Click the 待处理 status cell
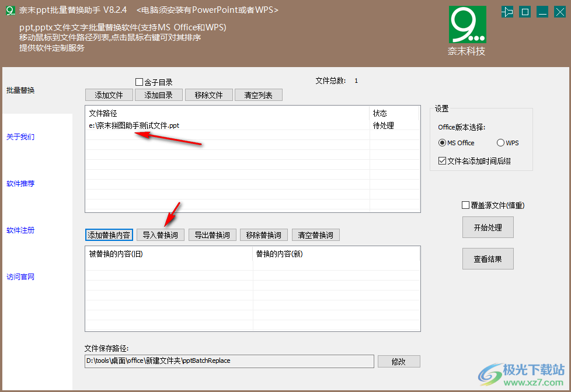Image resolution: width=571 pixels, height=392 pixels. click(384, 125)
